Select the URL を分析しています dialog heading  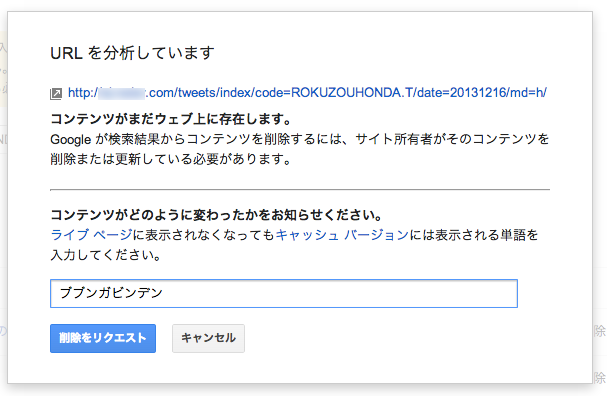[x=132, y=53]
